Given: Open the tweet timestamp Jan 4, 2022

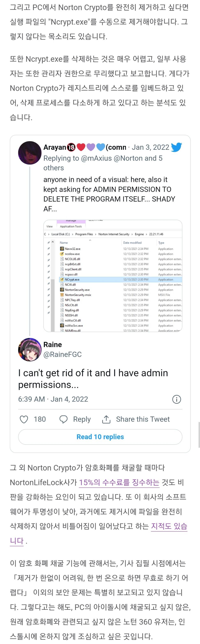Looking at the screenshot, I should 53,399.
